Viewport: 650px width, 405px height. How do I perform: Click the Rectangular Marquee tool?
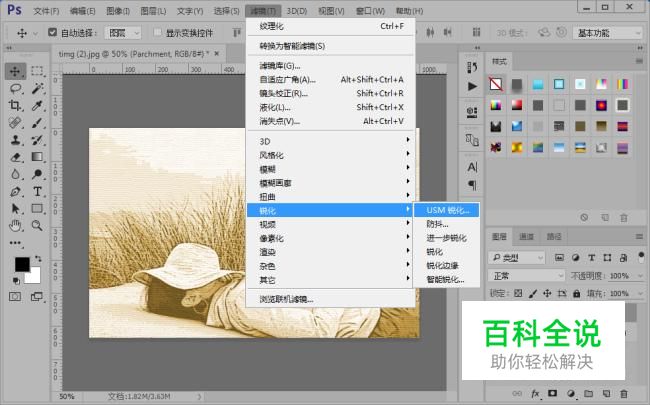(37, 71)
